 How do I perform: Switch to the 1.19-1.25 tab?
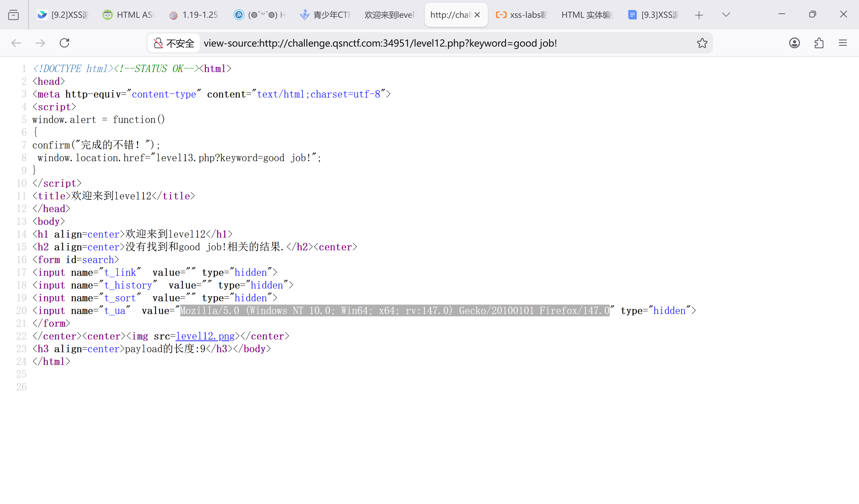(194, 15)
